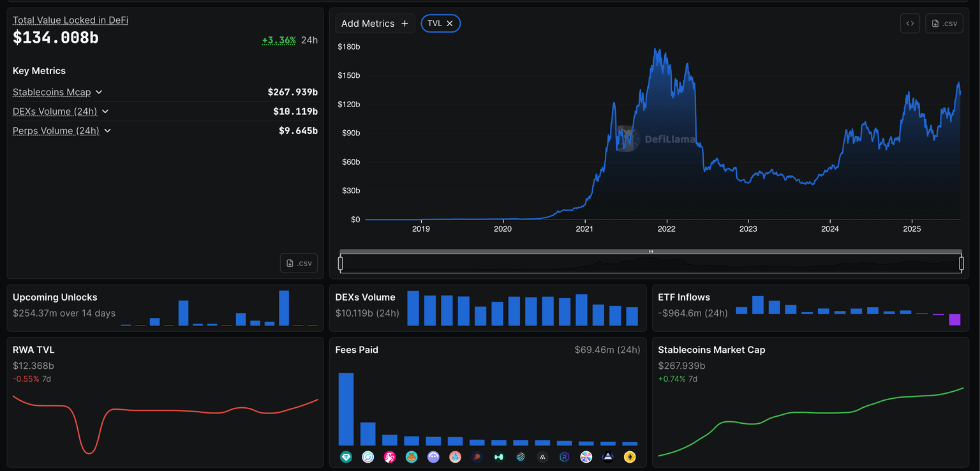Click the Ethereum icon at end of Fees Paid
This screenshot has height=471, width=980.
630,457
